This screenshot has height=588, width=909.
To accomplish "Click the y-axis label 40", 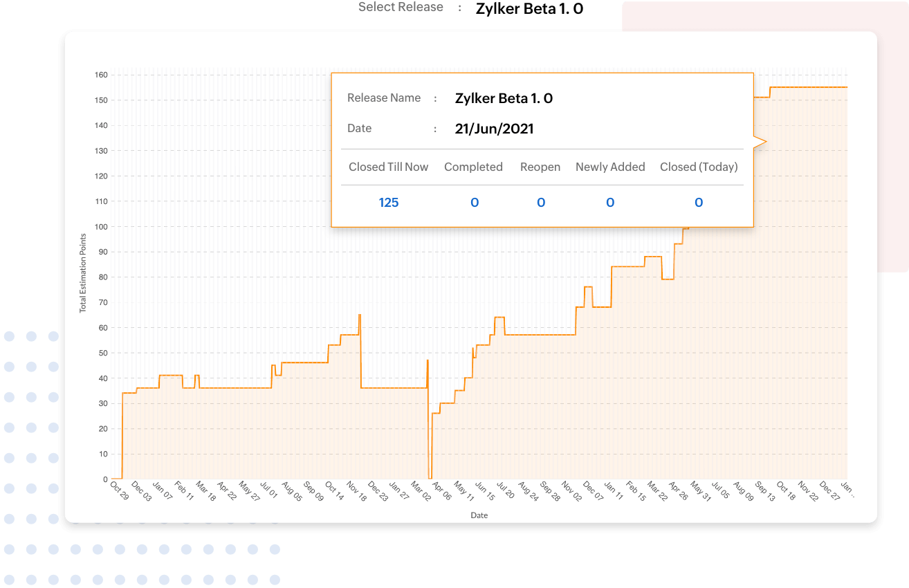I will coord(104,378).
